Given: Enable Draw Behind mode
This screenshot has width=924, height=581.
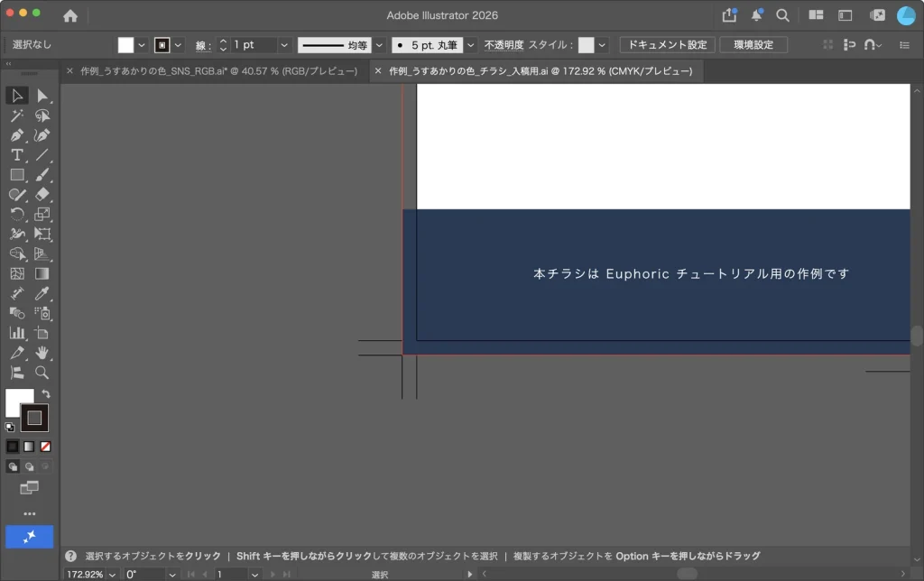Looking at the screenshot, I should coord(29,466).
